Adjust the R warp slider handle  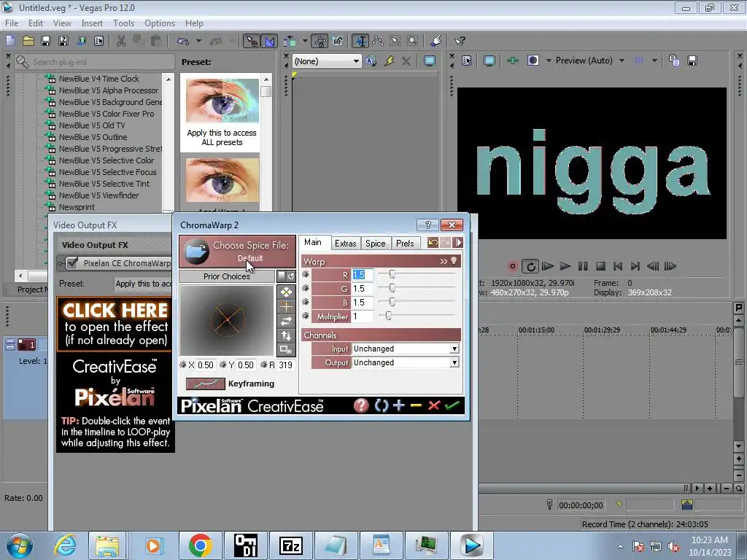coord(392,274)
